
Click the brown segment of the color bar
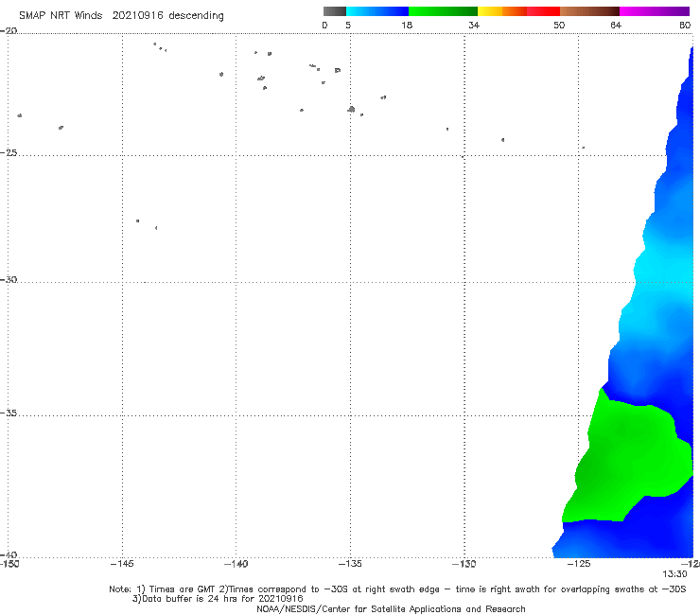click(589, 11)
